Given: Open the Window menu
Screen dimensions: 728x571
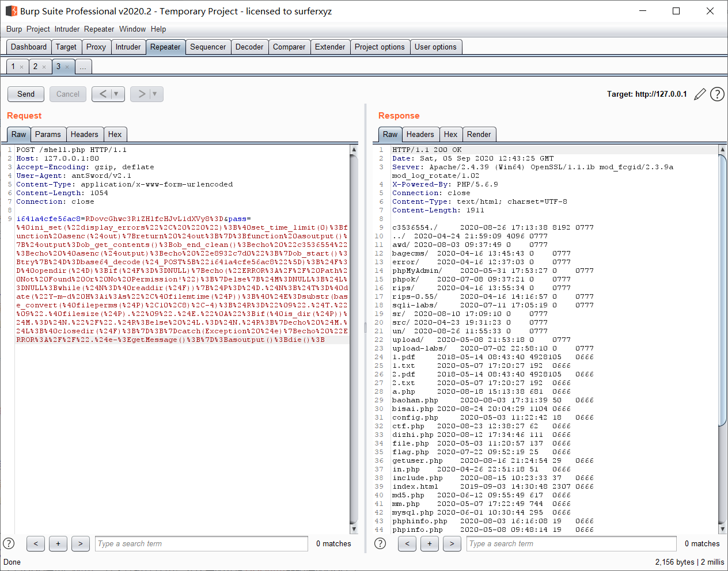Looking at the screenshot, I should (x=132, y=29).
